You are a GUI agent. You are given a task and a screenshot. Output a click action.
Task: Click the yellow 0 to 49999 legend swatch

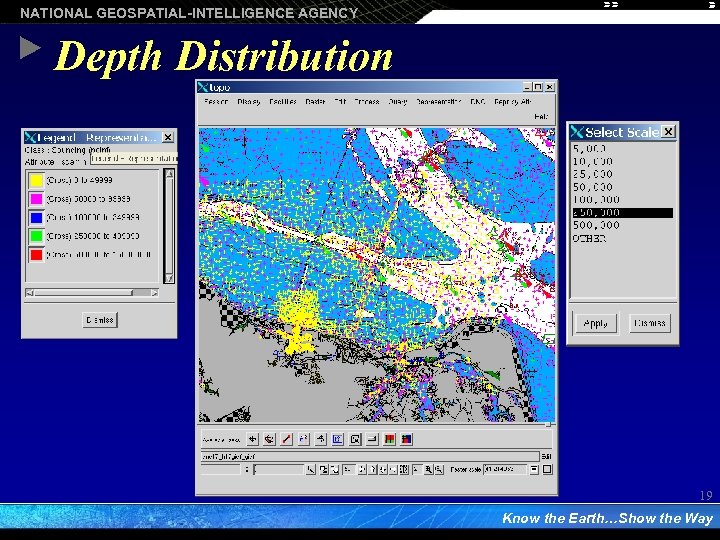[x=36, y=180]
